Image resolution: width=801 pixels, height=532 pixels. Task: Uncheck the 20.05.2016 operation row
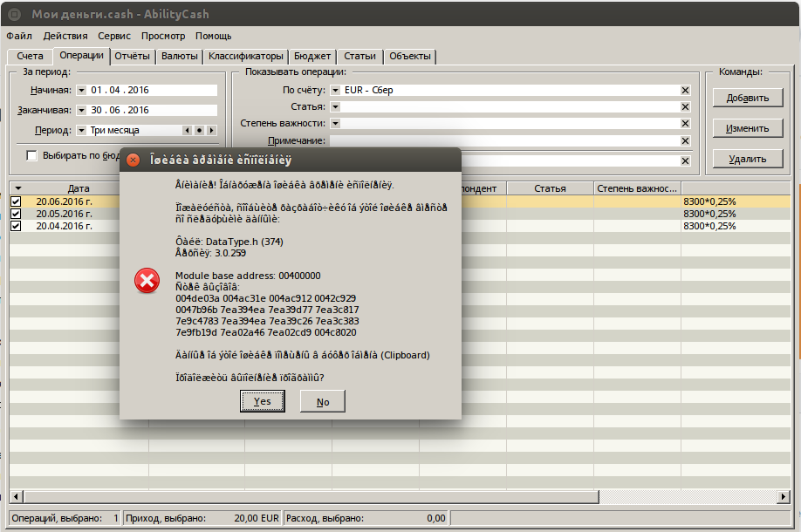coord(16,214)
